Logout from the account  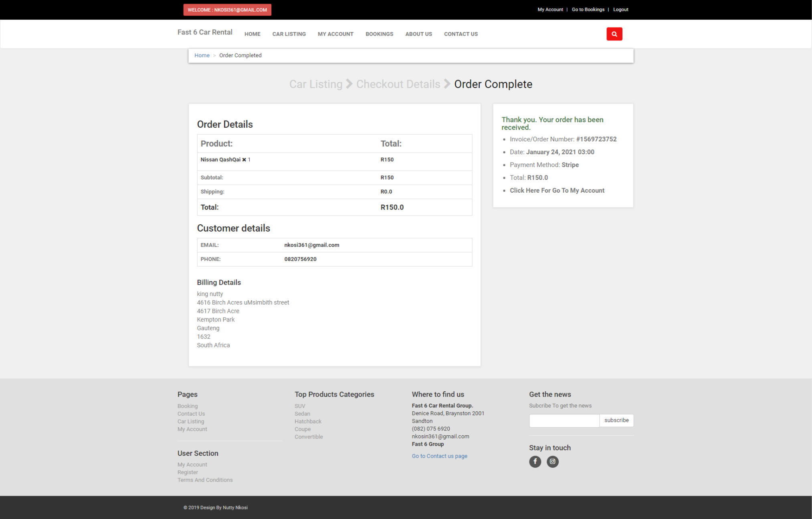(620, 9)
